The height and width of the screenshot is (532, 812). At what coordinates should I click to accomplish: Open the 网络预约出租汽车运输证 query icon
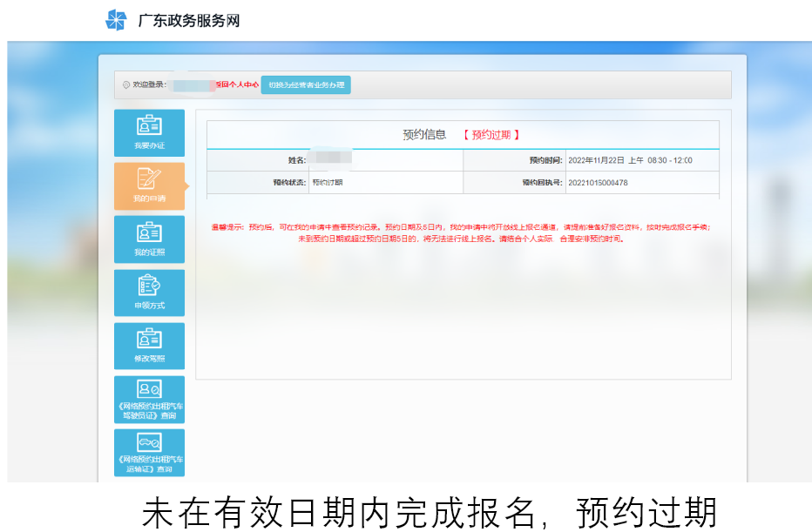[149, 441]
